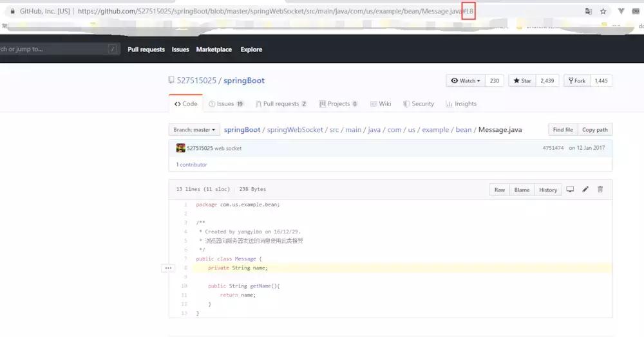Click Issues in top navigation bar
The width and height of the screenshot is (644, 337).
[180, 49]
